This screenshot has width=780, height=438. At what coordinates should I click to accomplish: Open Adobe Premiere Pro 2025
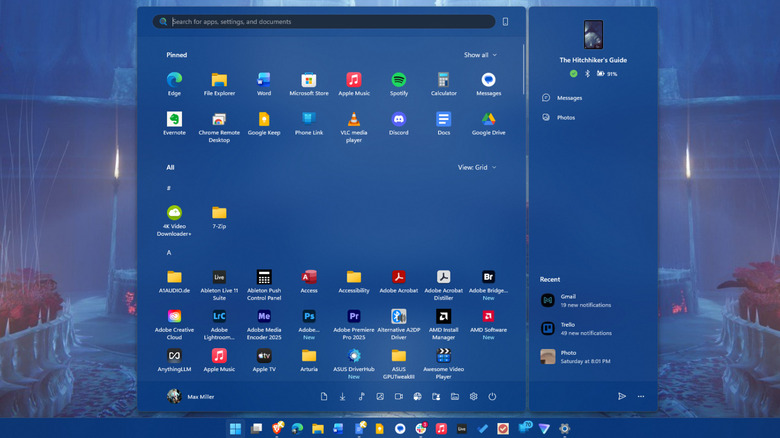pos(354,324)
